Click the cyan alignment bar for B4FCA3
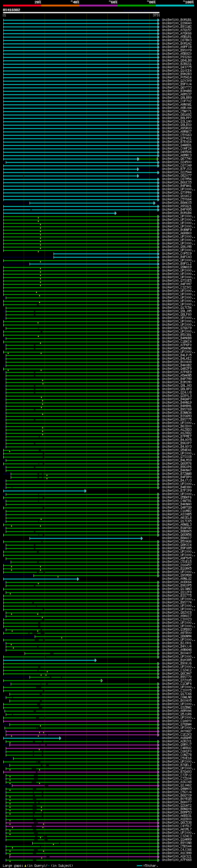The height and width of the screenshot is (868, 197). click(107, 257)
